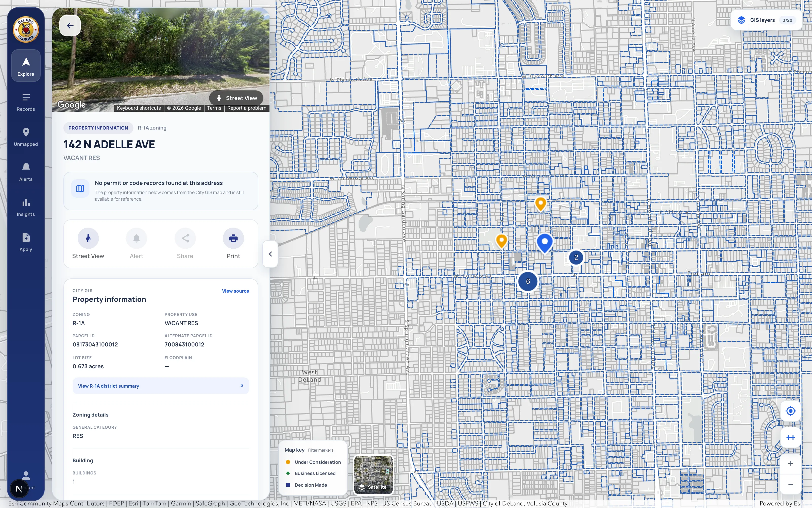This screenshot has width=812, height=508.
Task: Click the Keyboard shortcuts link
Action: coord(139,108)
